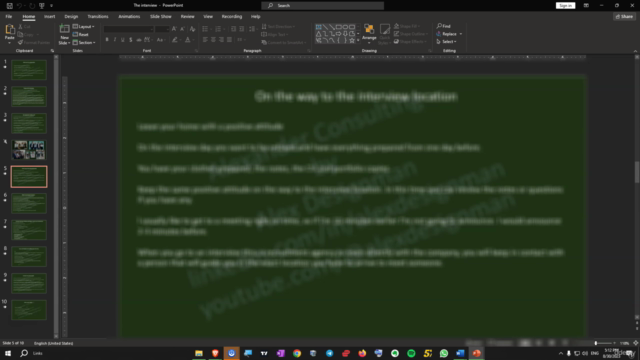
Task: Decrease list indent level icon
Action: click(233, 29)
